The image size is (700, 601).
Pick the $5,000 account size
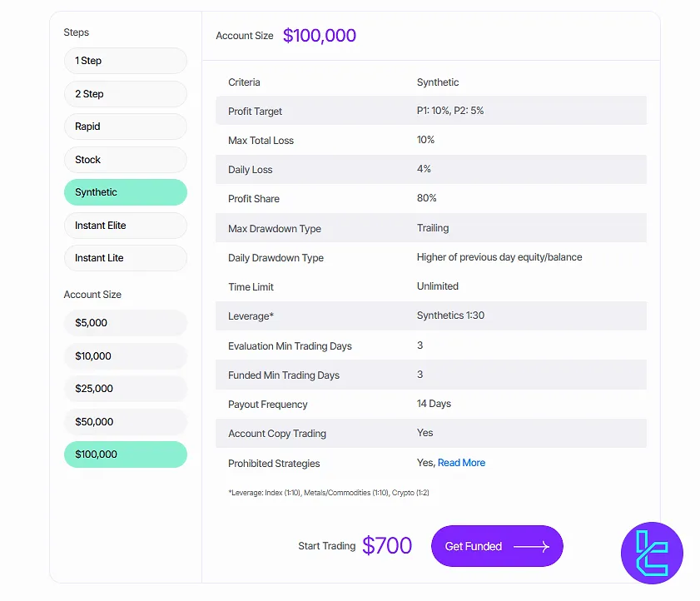point(125,323)
